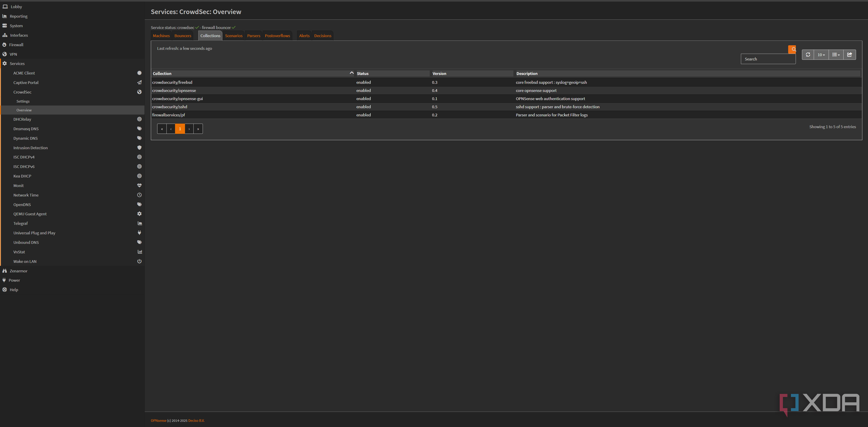Click the Monit heartbeat icon
The width and height of the screenshot is (868, 427).
coord(139,185)
